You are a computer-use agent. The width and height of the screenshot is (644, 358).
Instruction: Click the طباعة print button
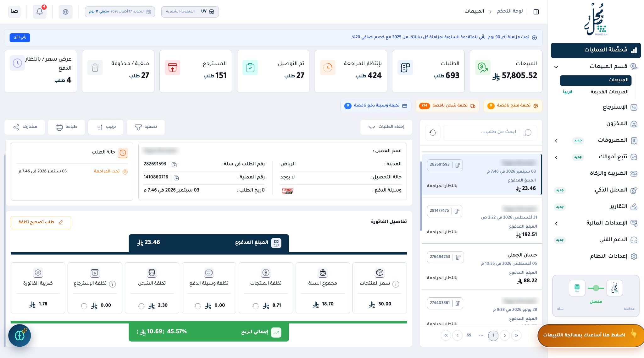click(x=66, y=127)
